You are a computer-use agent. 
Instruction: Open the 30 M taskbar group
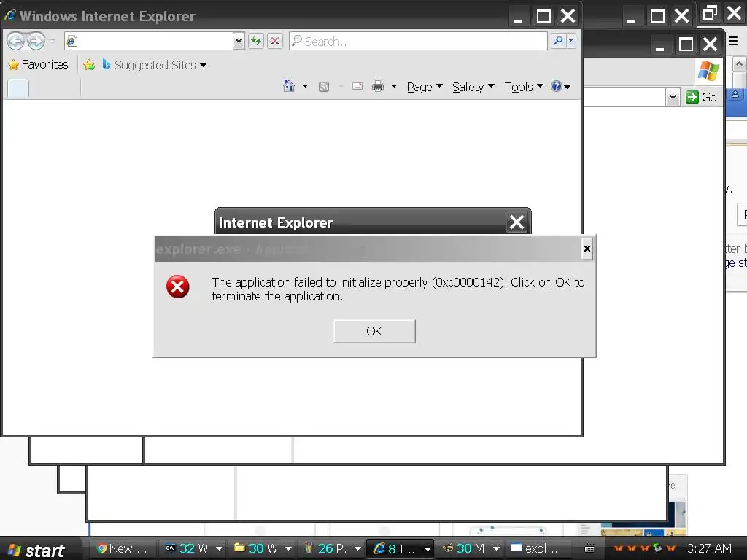pos(471,548)
